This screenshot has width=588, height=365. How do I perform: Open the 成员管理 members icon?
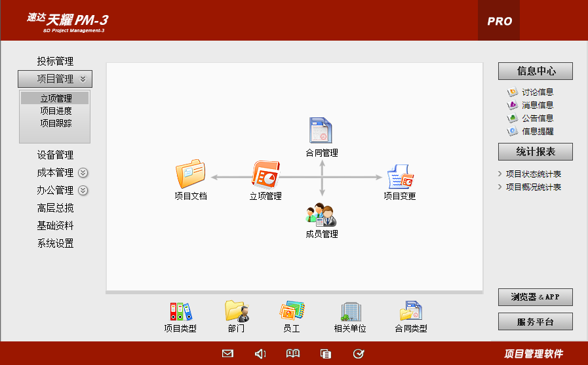point(321,215)
